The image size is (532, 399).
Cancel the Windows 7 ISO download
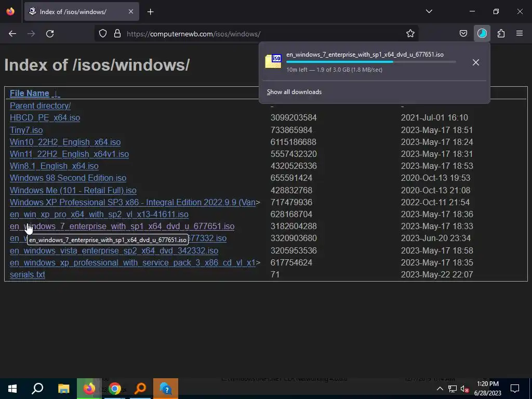tap(476, 62)
